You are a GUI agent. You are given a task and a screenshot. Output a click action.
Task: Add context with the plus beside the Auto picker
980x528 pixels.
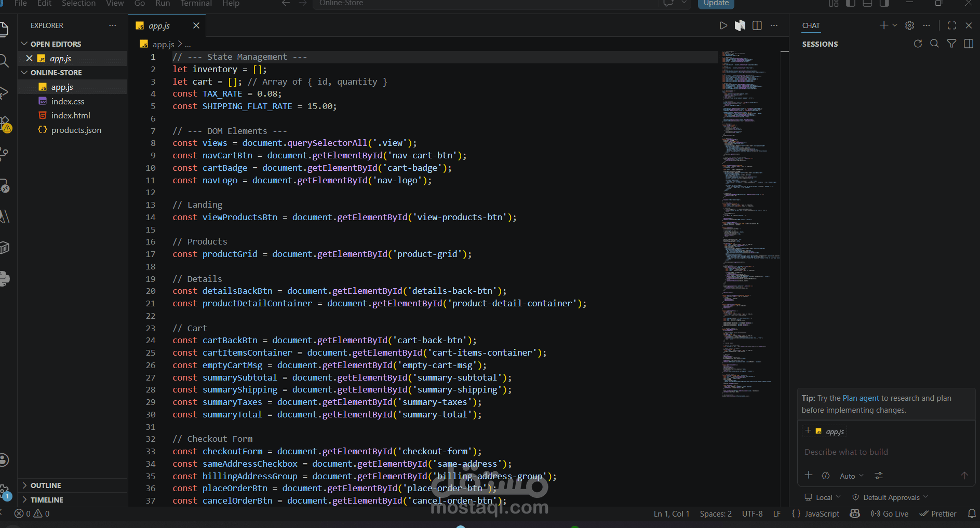(x=809, y=476)
